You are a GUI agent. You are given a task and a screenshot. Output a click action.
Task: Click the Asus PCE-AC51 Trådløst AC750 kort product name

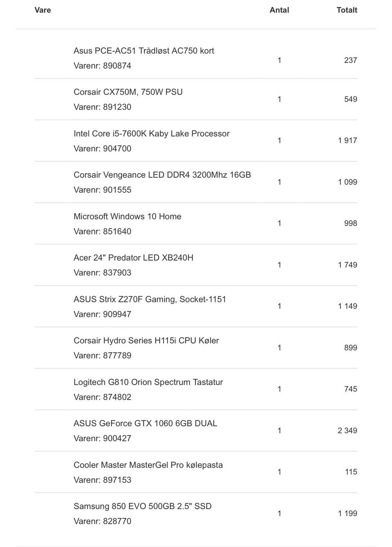pyautogui.click(x=144, y=51)
